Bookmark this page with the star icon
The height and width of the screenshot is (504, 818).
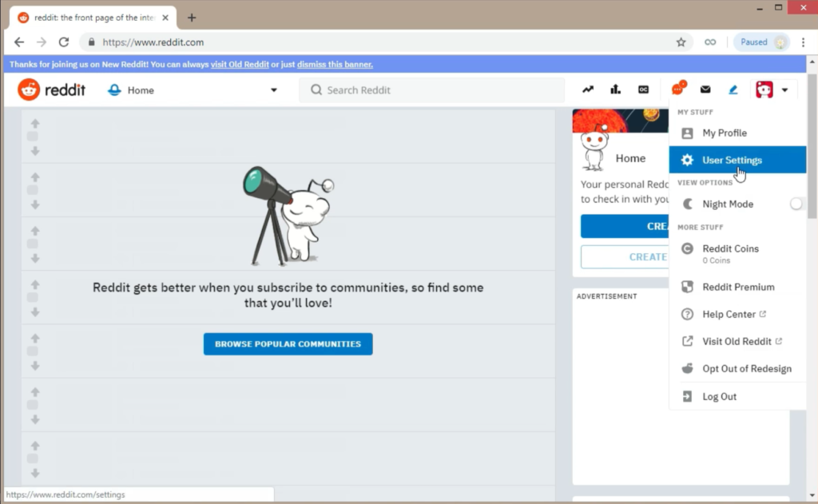(681, 42)
